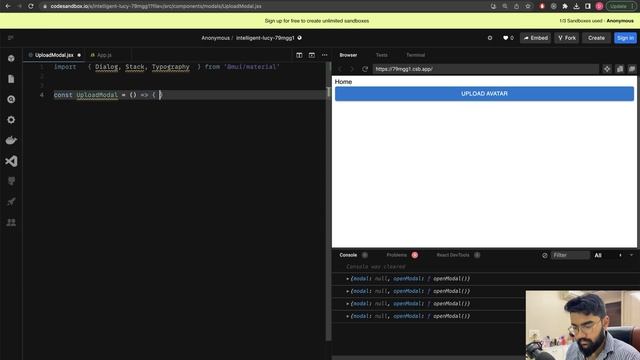The width and height of the screenshot is (640, 360).
Task: Open the Docker server control panel icon
Action: [x=11, y=140]
